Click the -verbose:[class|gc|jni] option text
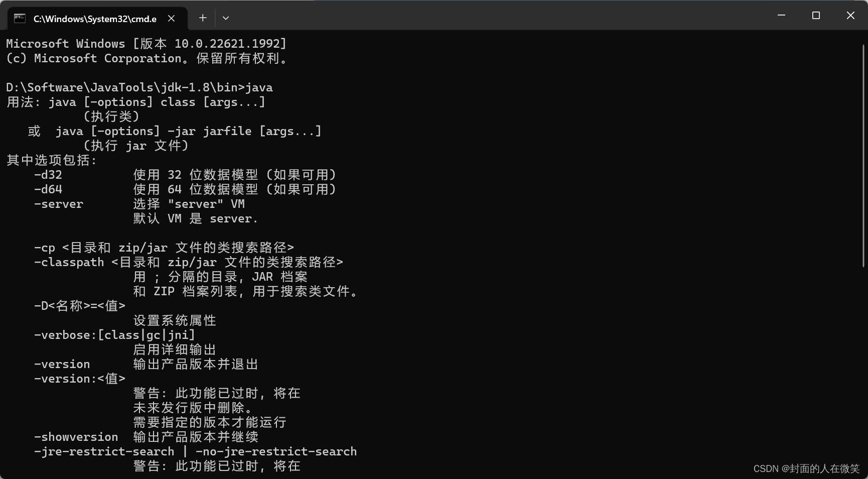This screenshot has height=479, width=868. click(114, 335)
